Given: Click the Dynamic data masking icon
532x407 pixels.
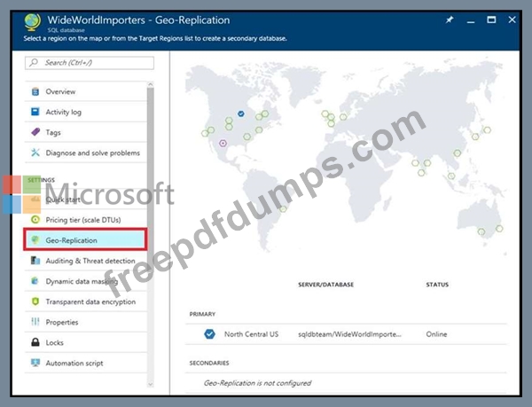Looking at the screenshot, I should click(35, 281).
